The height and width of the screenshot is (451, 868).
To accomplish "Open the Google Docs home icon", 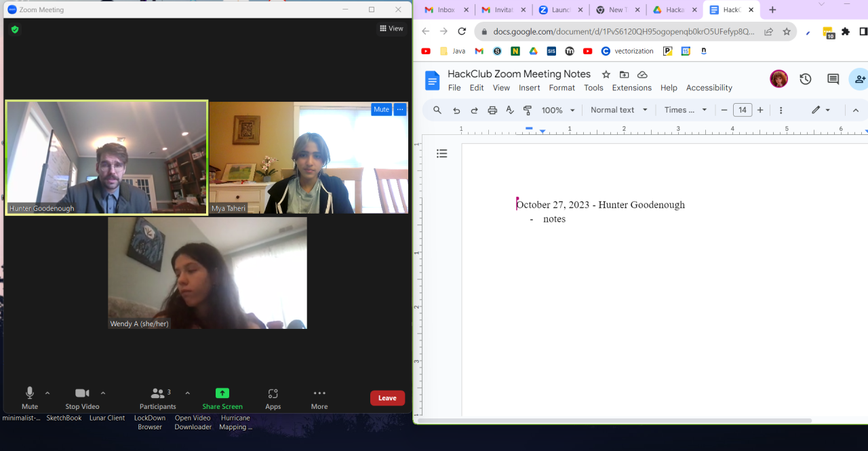I will [x=432, y=81].
